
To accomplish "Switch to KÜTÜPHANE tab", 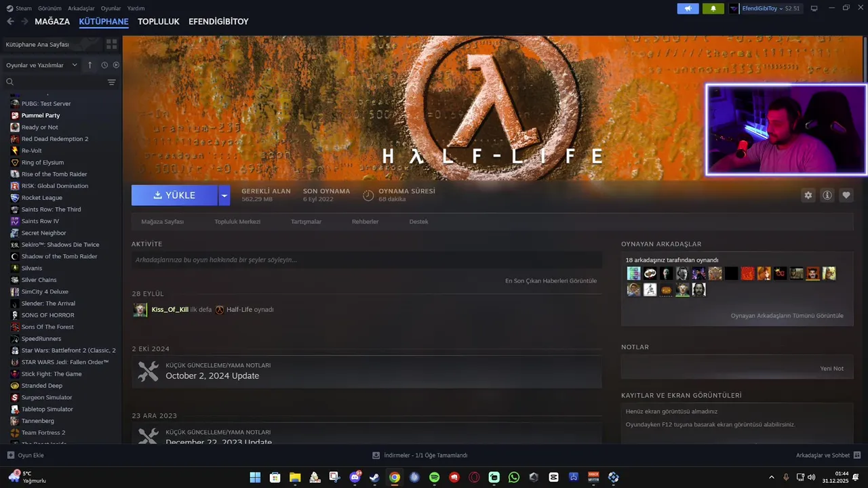I will 104,22.
